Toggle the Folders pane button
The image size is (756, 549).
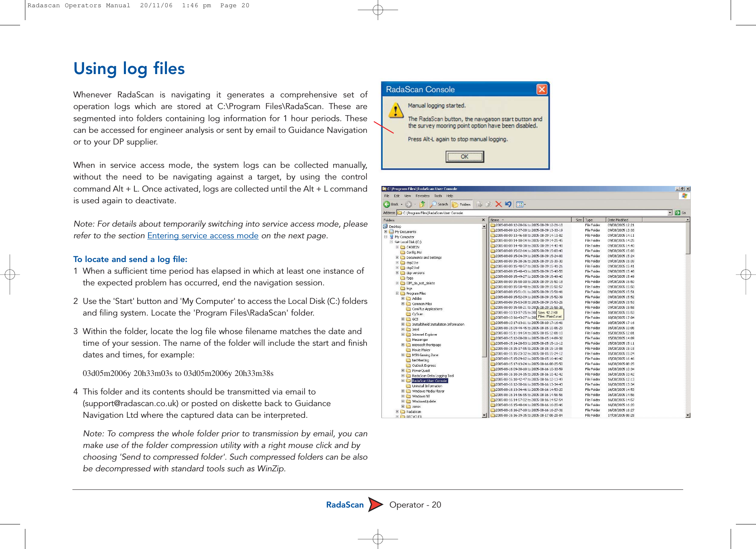pyautogui.click(x=461, y=204)
